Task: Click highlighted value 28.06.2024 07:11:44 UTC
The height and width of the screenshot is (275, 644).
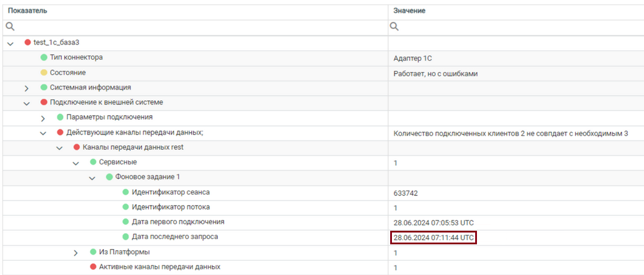Action: [433, 237]
